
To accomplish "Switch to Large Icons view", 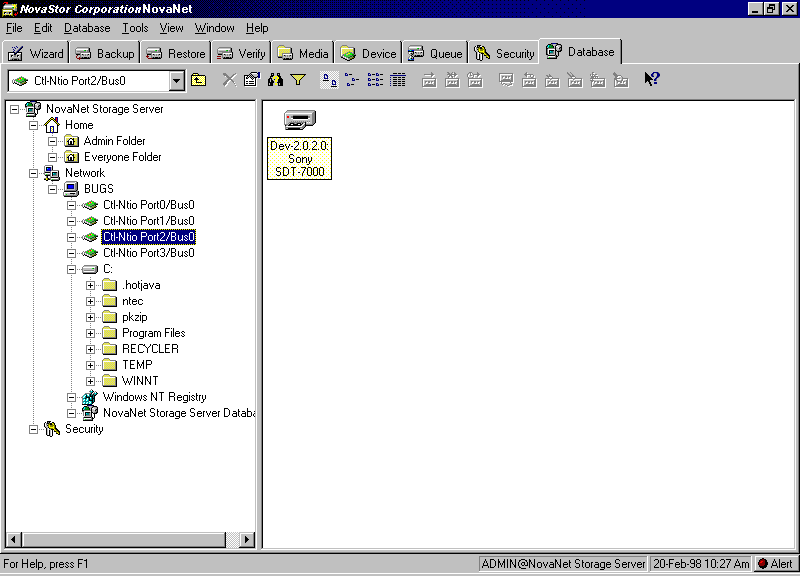I will point(329,80).
